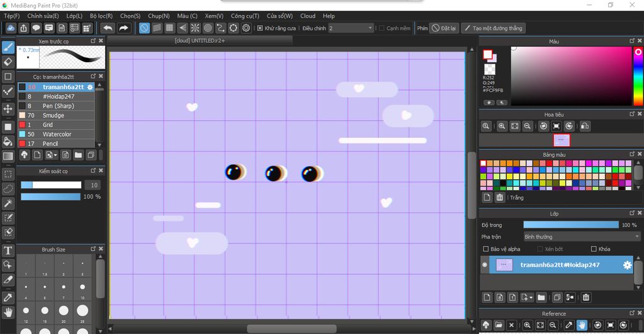Screen dimensions: 644x334
Task: Select the Pen (Sharp) brush
Action: pos(56,106)
